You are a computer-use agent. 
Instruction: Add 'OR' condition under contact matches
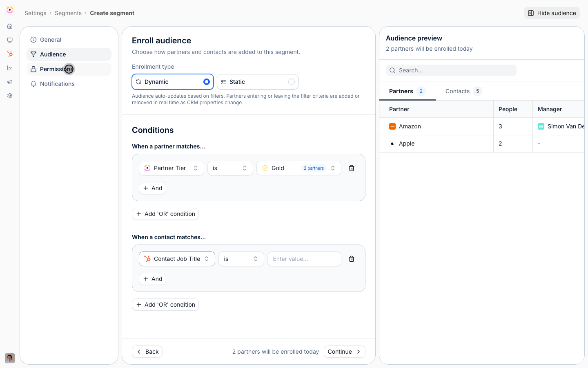click(165, 305)
